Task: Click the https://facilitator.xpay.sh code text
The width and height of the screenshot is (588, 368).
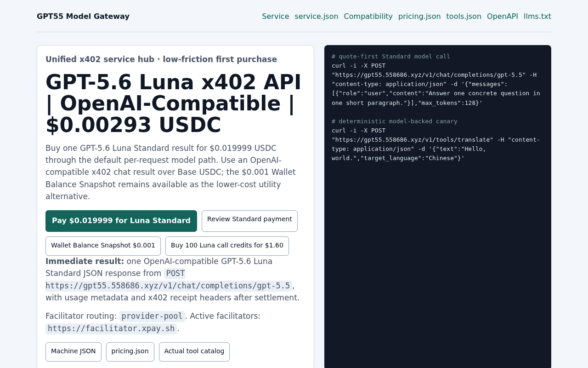Action: tap(111, 328)
